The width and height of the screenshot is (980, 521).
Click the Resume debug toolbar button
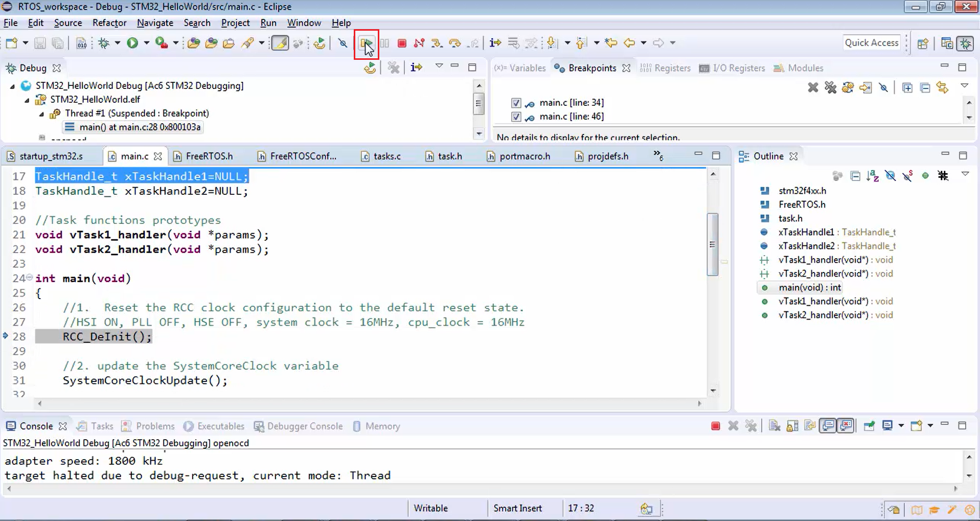point(366,43)
